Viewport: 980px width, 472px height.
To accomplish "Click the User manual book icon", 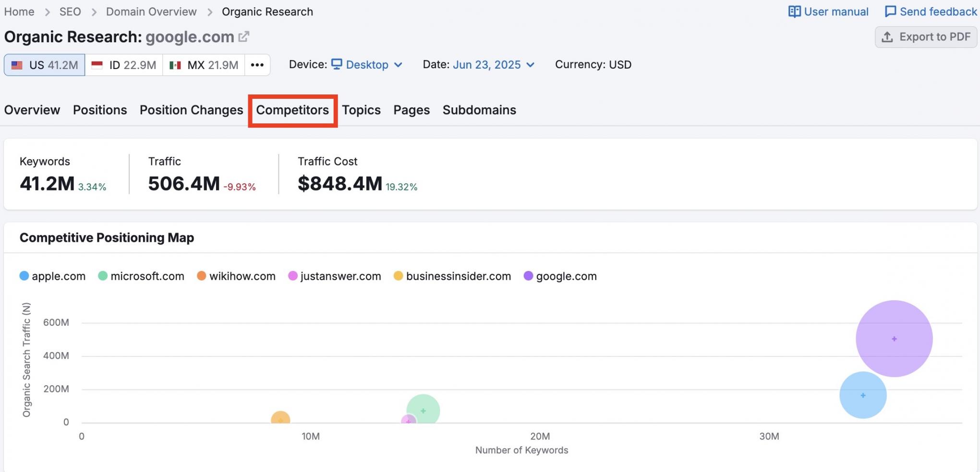I will [794, 12].
